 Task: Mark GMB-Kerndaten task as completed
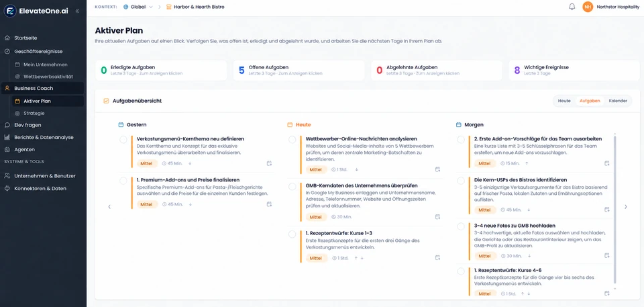(292, 187)
